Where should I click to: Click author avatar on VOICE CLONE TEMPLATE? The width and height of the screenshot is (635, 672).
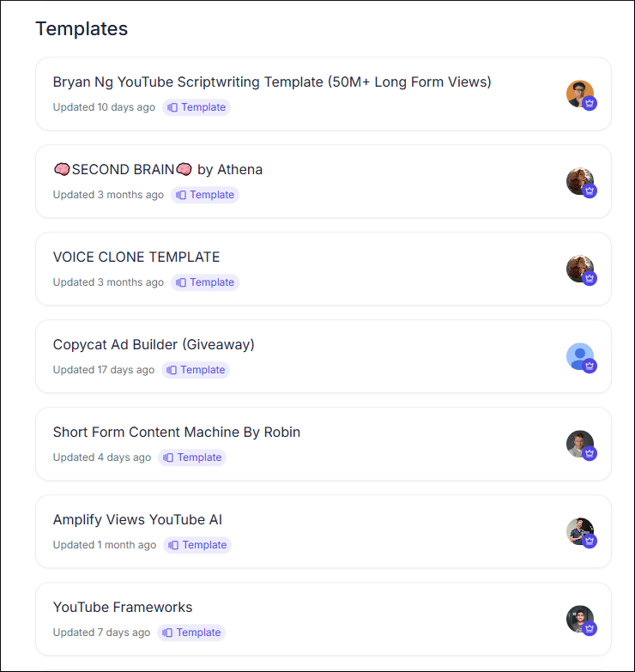579,268
